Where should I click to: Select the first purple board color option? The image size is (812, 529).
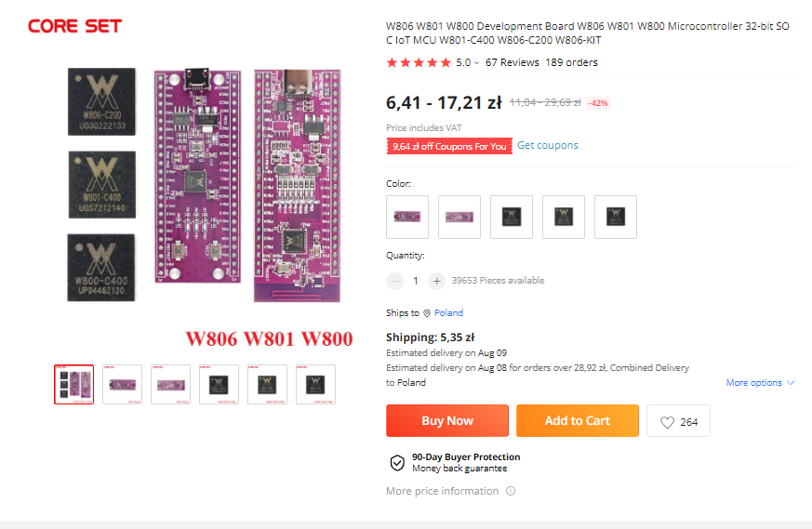point(407,217)
